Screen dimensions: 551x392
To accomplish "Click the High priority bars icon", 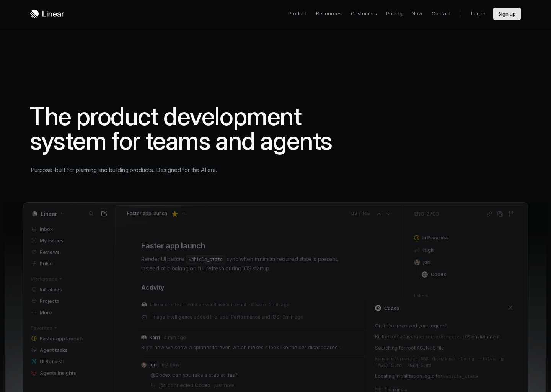I will click(x=417, y=250).
